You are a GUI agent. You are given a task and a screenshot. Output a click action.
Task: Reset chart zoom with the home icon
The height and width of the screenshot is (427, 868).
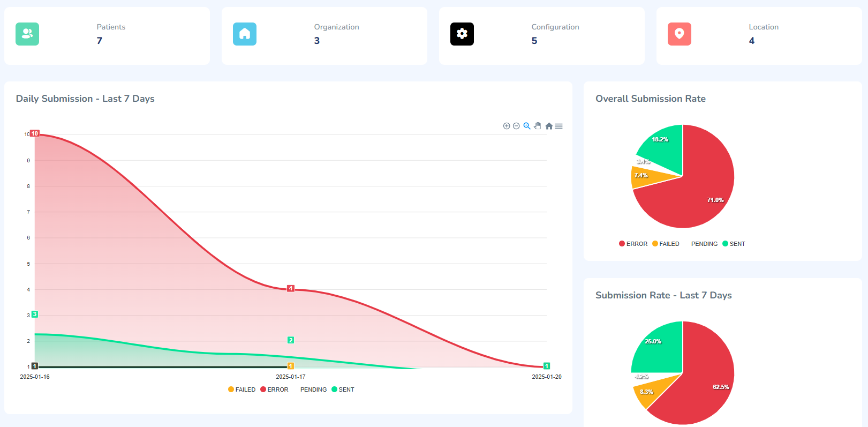point(549,126)
